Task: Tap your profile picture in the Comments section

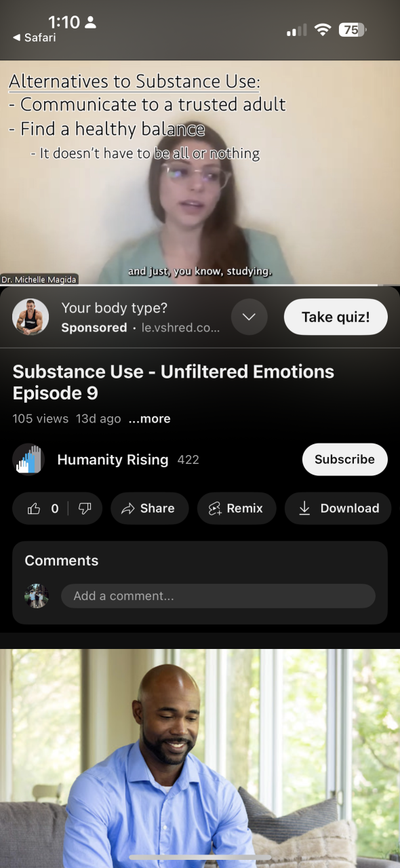Action: tap(37, 596)
